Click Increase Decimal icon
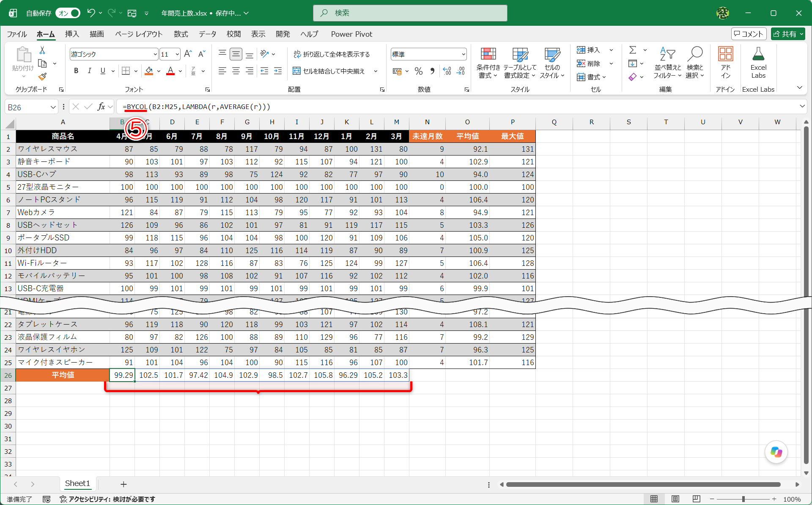Screen dimensions: 812x505 coord(447,71)
